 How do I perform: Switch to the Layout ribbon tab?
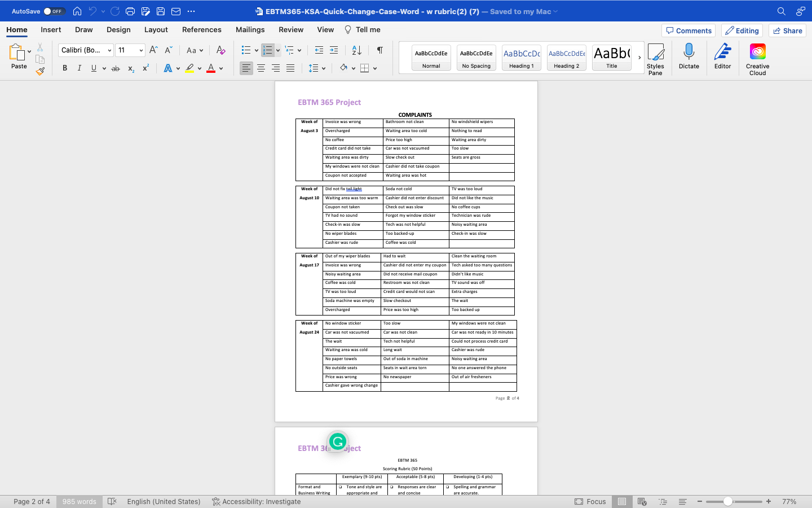pyautogui.click(x=156, y=30)
